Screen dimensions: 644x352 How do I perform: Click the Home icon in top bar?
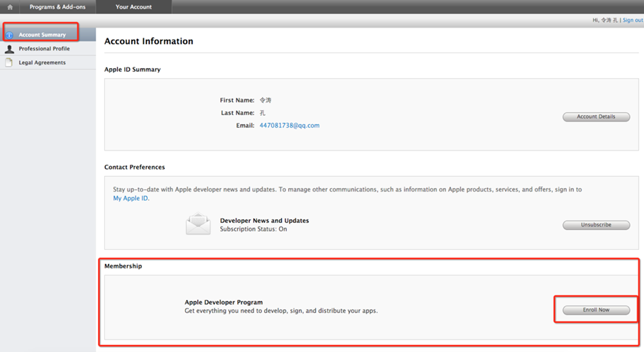10,7
